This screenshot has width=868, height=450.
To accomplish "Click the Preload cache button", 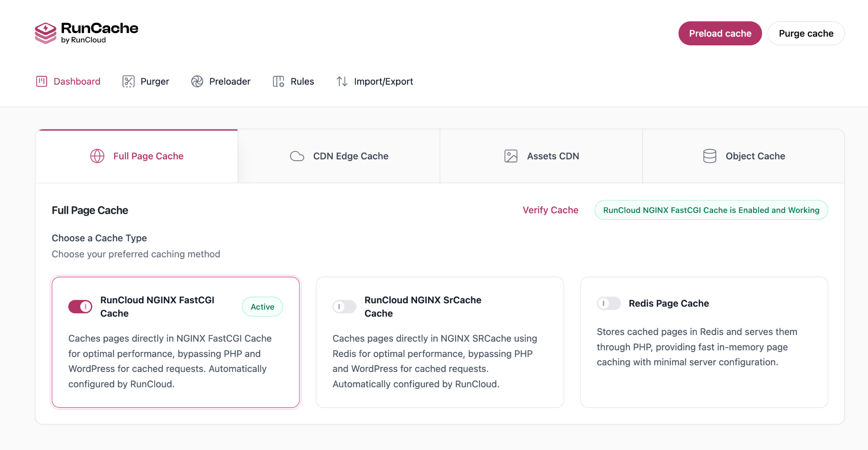I will point(720,34).
